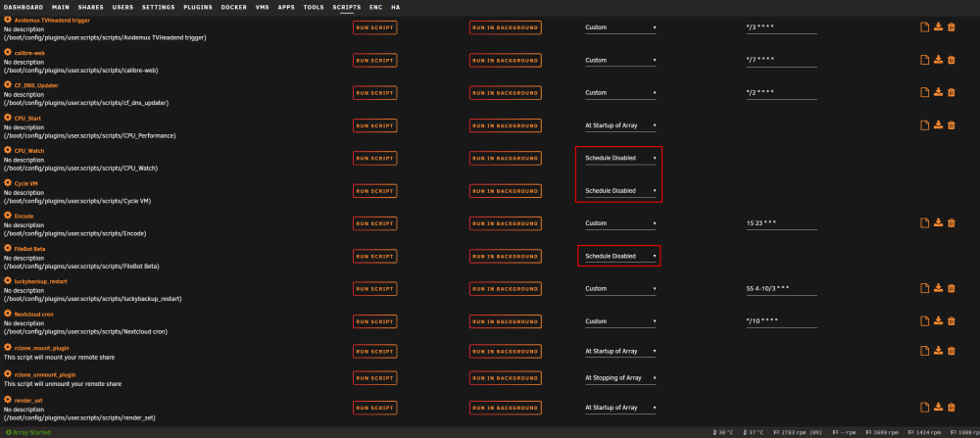Show log file for render_set
This screenshot has height=438, width=980.
click(x=924, y=408)
